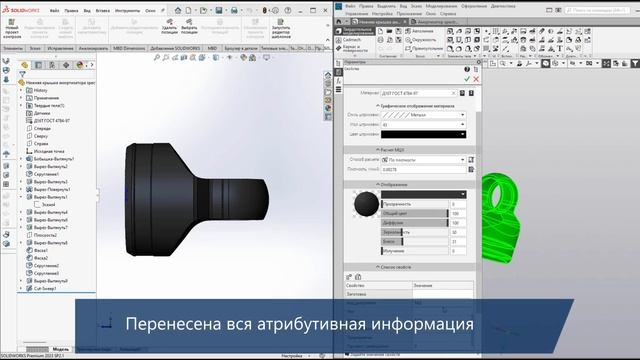Screen dimensions: 640x360
Task: Collapse the Вырез-Вытянуть1 feature
Action: (21, 197)
